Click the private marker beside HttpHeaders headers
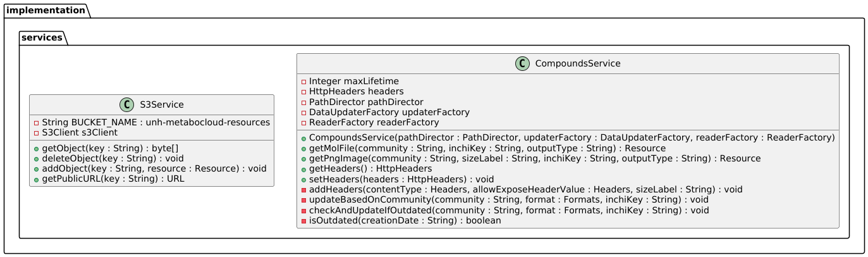The image size is (868, 257). pyautogui.click(x=304, y=91)
